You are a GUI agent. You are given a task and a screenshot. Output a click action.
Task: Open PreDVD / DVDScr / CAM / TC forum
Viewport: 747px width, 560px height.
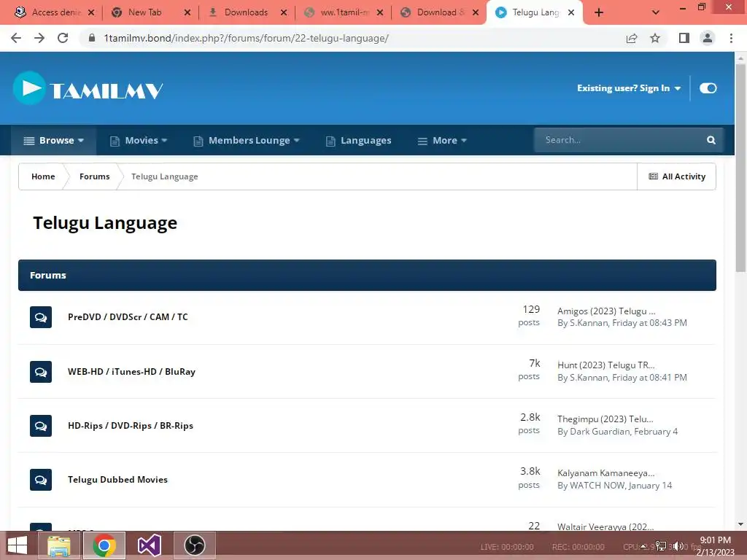coord(128,317)
